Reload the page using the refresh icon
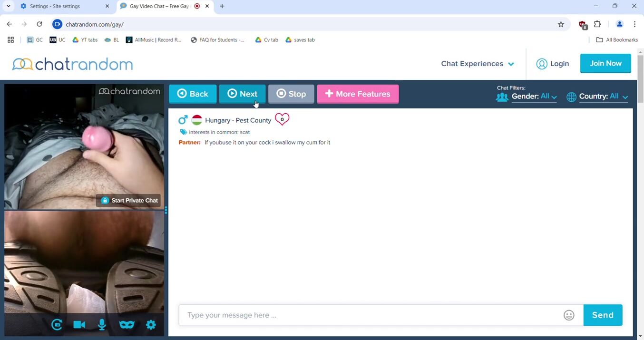The width and height of the screenshot is (644, 340). point(39,24)
